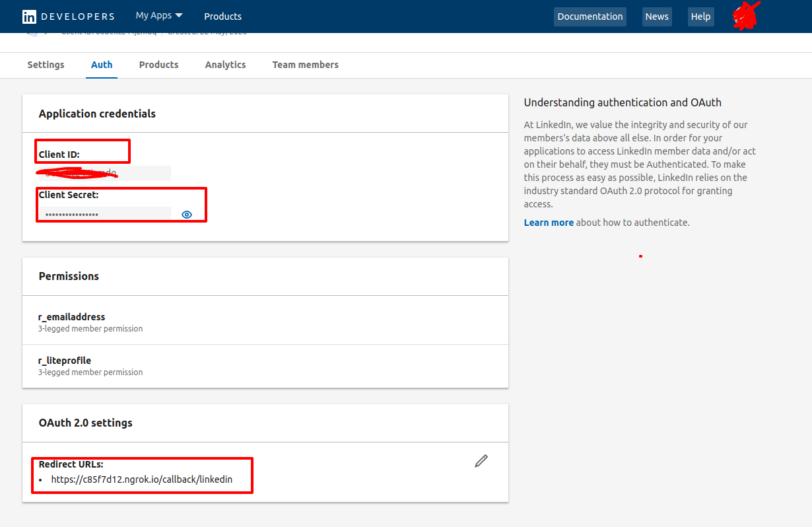
Task: Select the r_emailaddress permission row
Action: [265, 322]
